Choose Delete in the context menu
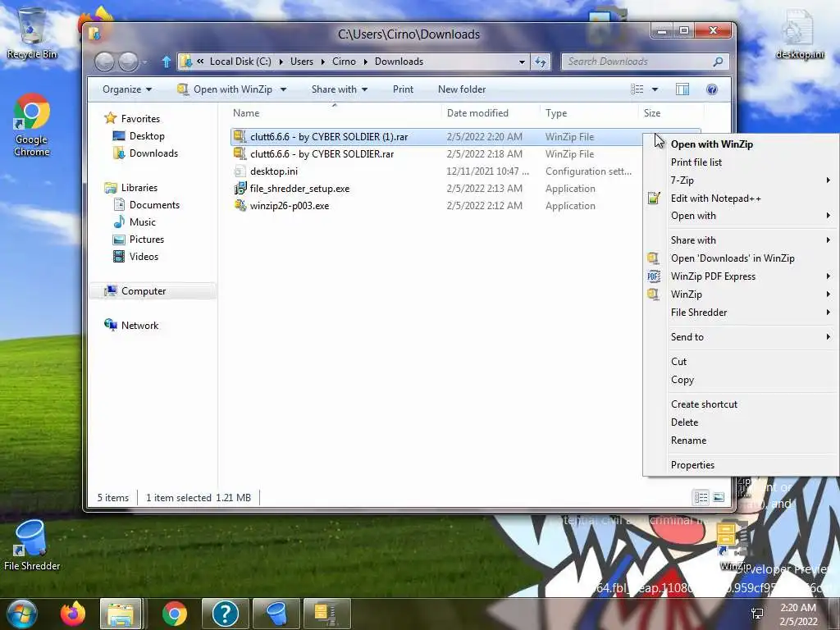840x630 pixels. click(684, 422)
